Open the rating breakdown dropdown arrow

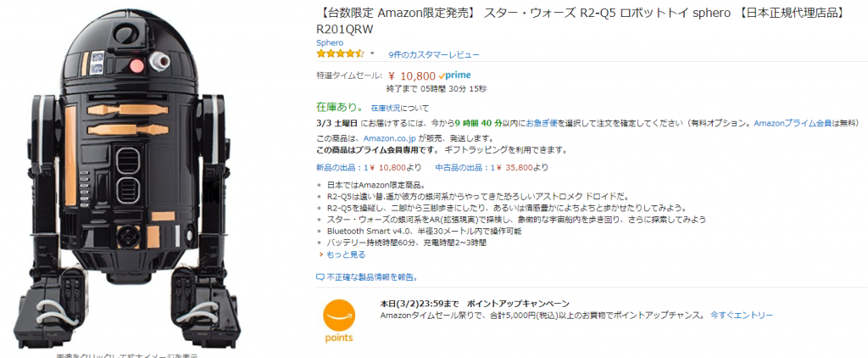click(x=372, y=53)
